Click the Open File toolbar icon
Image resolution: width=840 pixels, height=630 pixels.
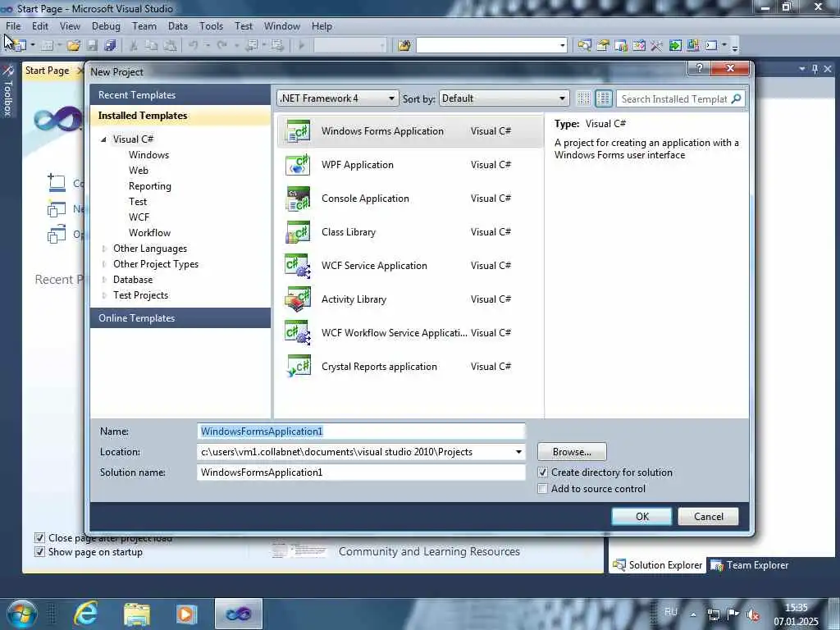click(x=73, y=46)
